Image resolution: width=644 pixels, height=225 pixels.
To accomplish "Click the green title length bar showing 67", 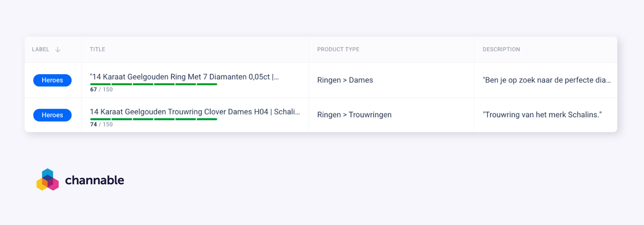I will tap(153, 84).
